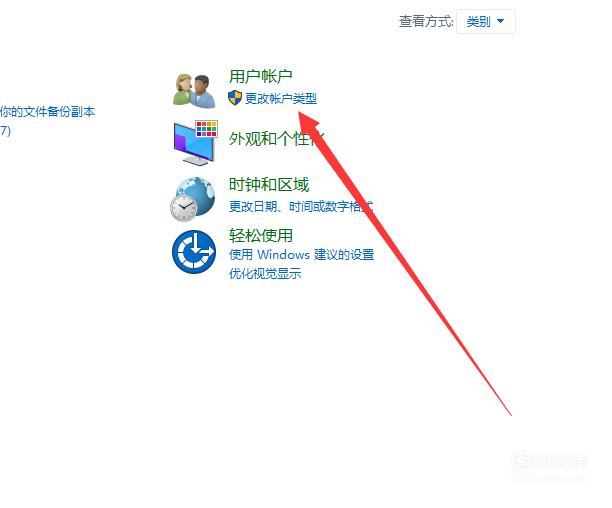Choose 使用 Windows 建议的设置 link
612x508 pixels.
[x=301, y=255]
